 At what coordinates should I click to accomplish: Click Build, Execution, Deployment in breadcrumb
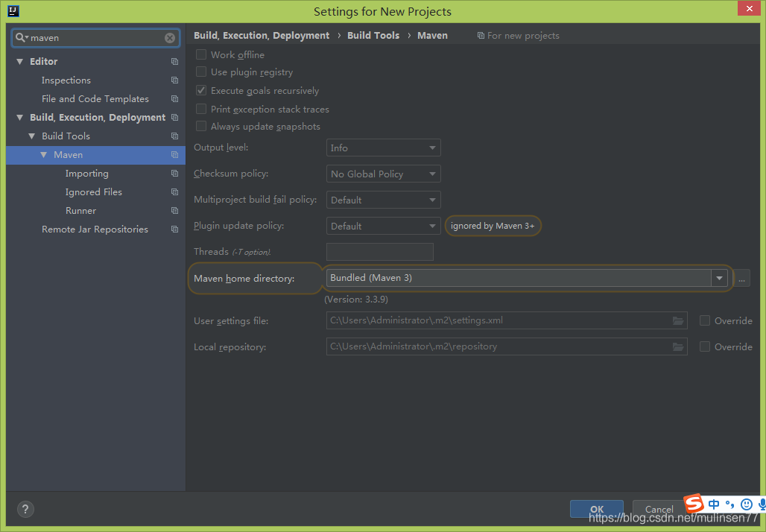[262, 36]
